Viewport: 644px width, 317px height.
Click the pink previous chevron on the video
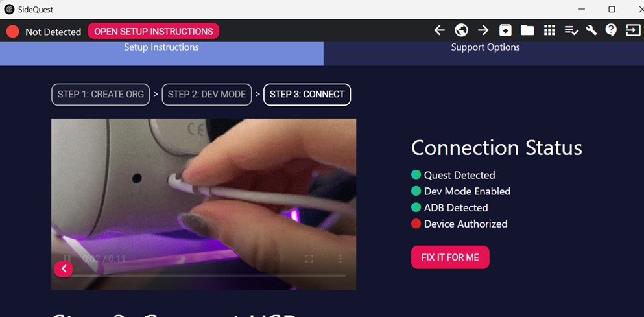[64, 269]
